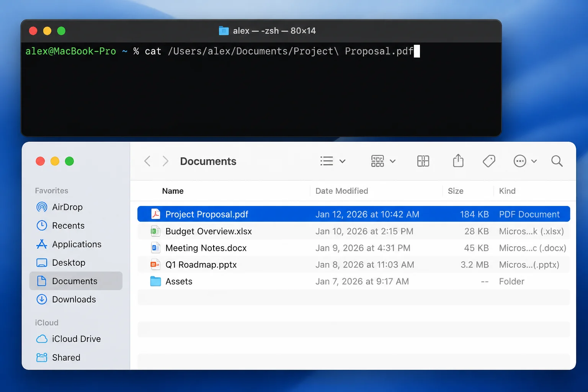
Task: Click the 45 KB size value
Action: coord(477,248)
